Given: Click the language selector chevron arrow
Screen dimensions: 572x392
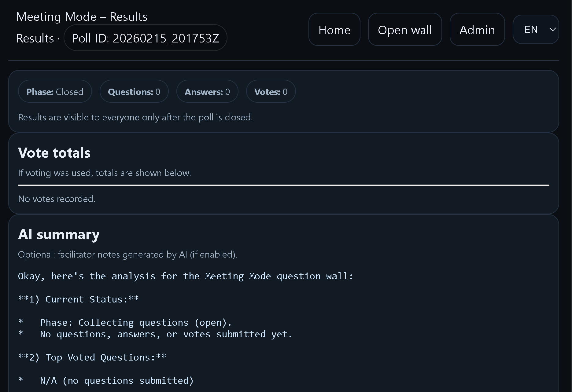Looking at the screenshot, I should (x=552, y=29).
